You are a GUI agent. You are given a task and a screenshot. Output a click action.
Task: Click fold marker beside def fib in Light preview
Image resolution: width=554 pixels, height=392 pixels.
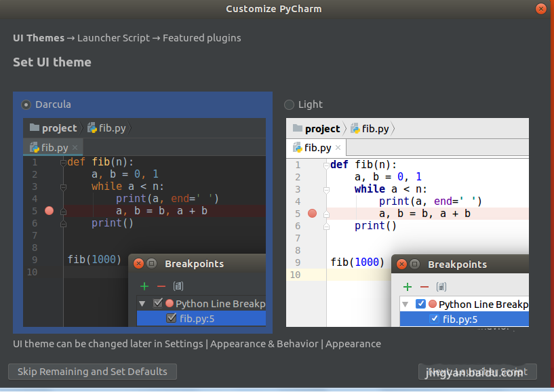(326, 165)
